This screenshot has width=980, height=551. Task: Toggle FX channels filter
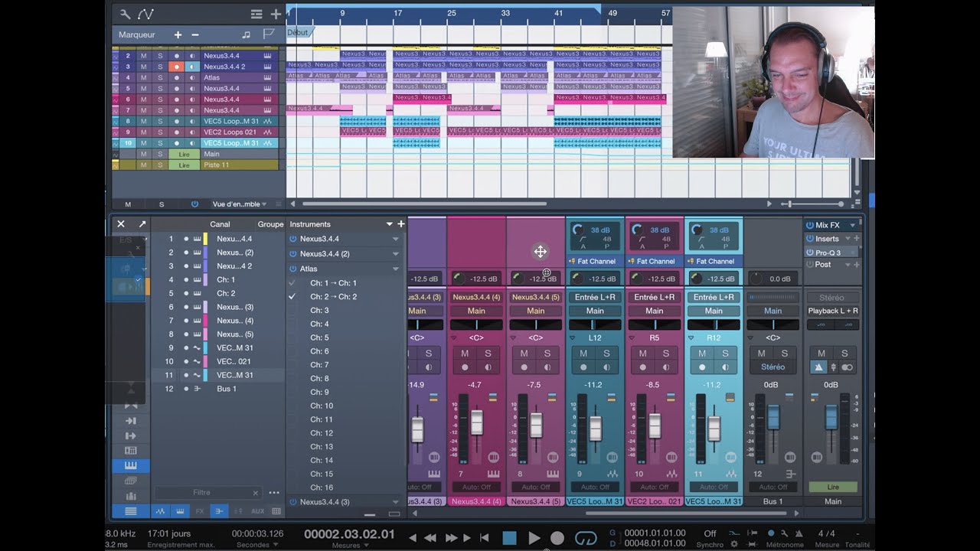[200, 510]
